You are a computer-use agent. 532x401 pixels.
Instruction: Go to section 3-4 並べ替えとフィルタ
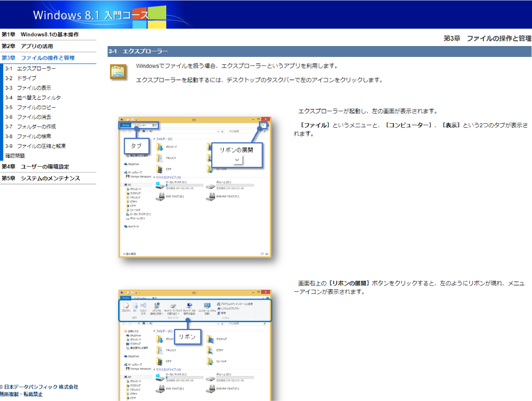(33, 98)
